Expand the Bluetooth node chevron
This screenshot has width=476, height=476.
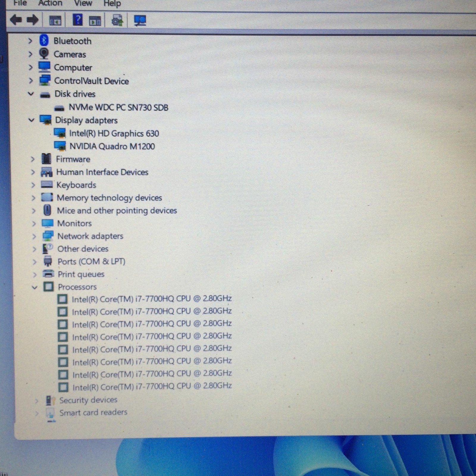[30, 41]
